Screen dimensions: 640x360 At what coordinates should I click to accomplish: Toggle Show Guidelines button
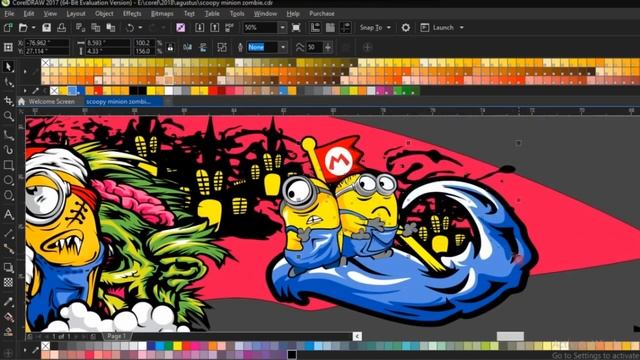pos(345,27)
